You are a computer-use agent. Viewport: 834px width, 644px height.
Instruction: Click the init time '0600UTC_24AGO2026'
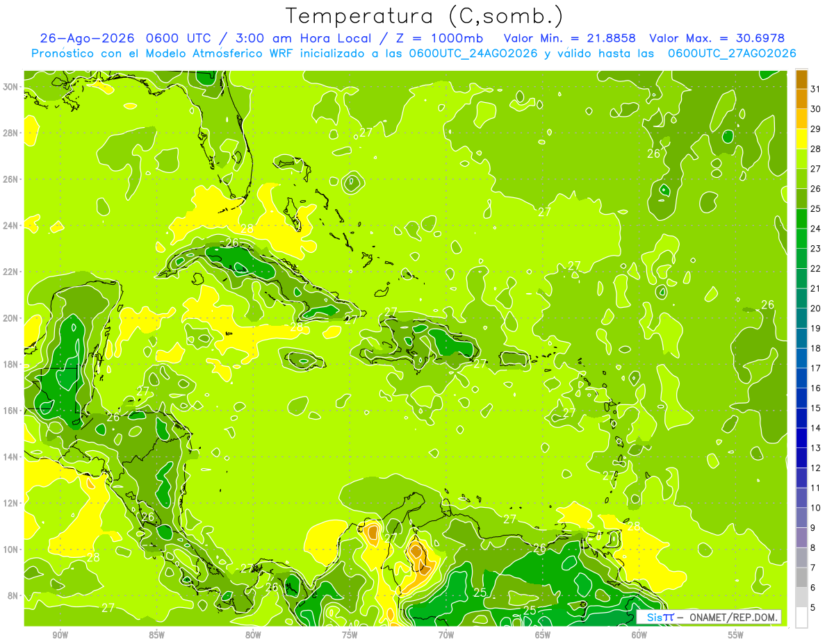(x=473, y=53)
